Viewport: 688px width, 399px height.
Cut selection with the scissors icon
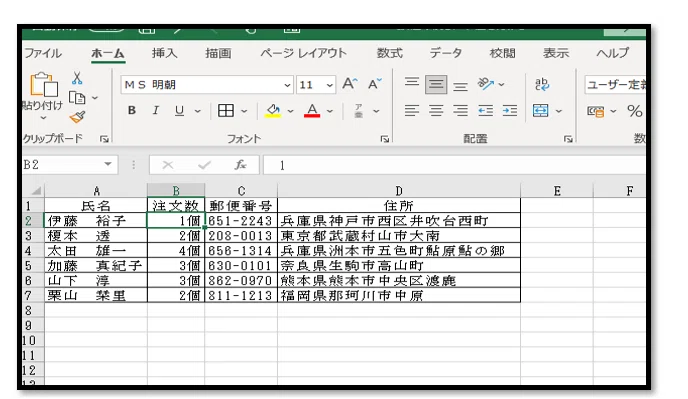[x=77, y=78]
